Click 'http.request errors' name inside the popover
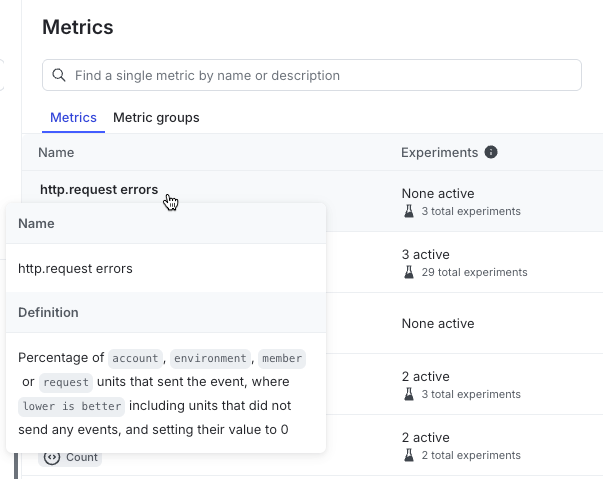The height and width of the screenshot is (479, 603). click(x=75, y=268)
